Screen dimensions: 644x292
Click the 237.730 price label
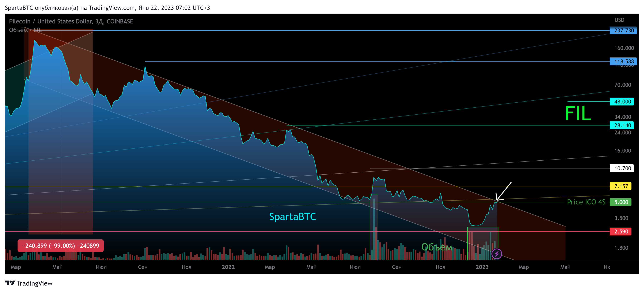click(x=623, y=30)
